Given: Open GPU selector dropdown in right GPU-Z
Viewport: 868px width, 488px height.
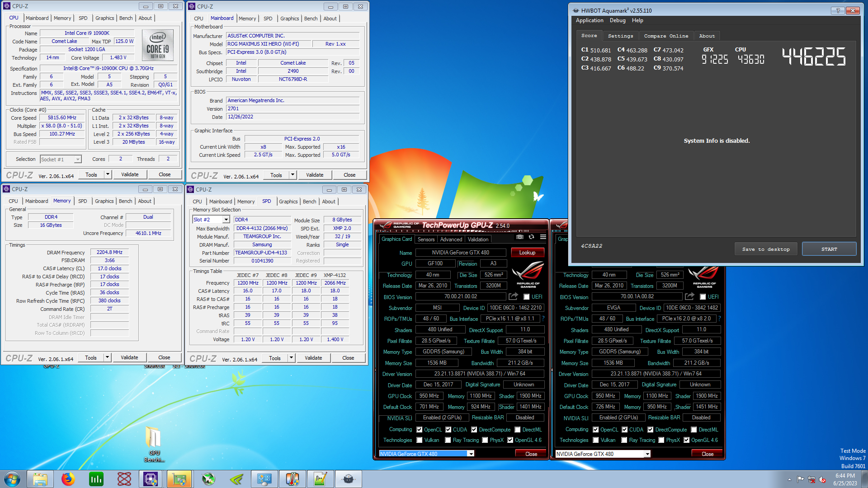Looking at the screenshot, I should tap(647, 454).
